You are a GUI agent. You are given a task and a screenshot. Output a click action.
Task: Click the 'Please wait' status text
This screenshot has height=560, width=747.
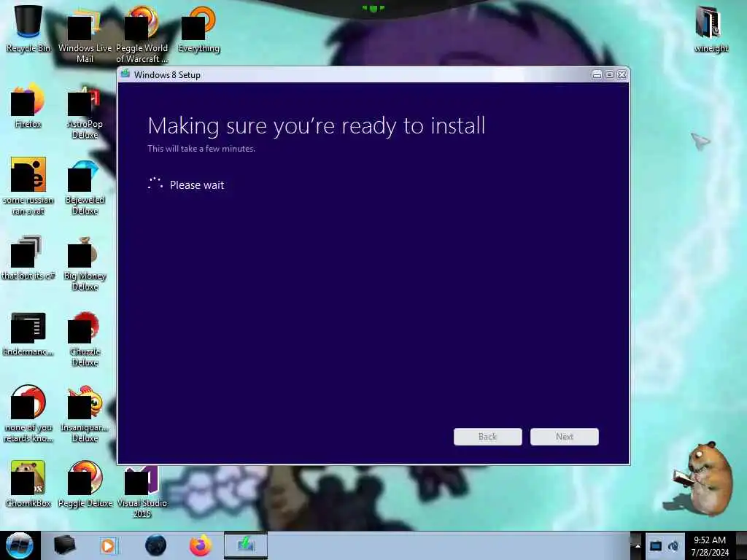tap(197, 184)
